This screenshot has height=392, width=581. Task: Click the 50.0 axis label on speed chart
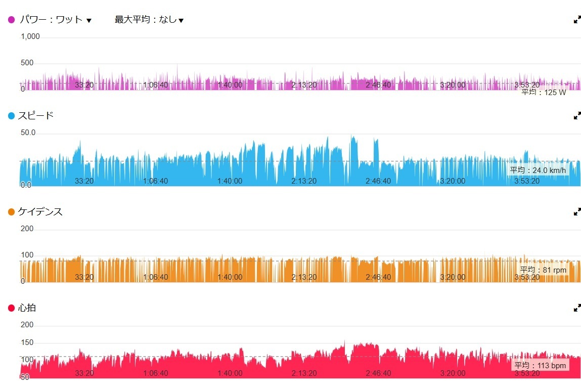28,133
